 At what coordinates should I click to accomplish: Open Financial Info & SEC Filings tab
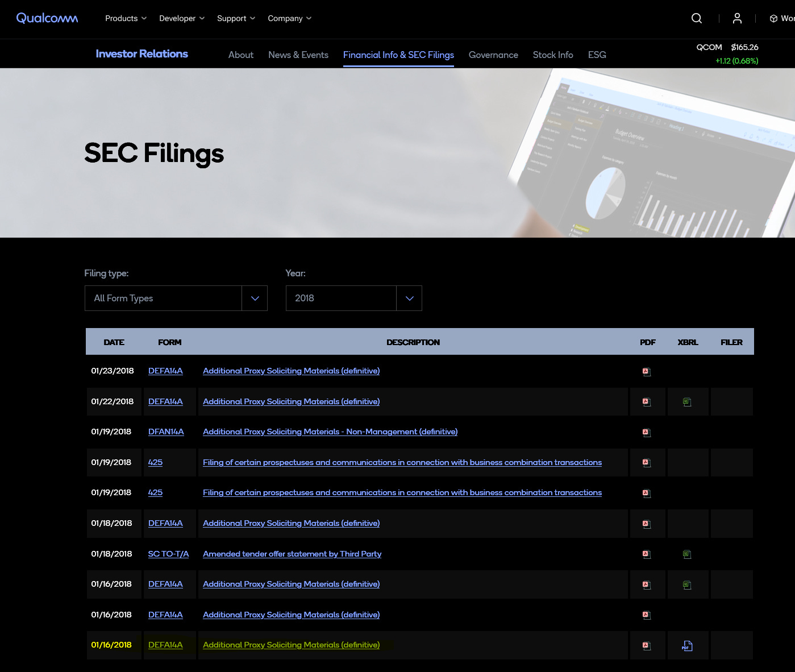(x=398, y=55)
